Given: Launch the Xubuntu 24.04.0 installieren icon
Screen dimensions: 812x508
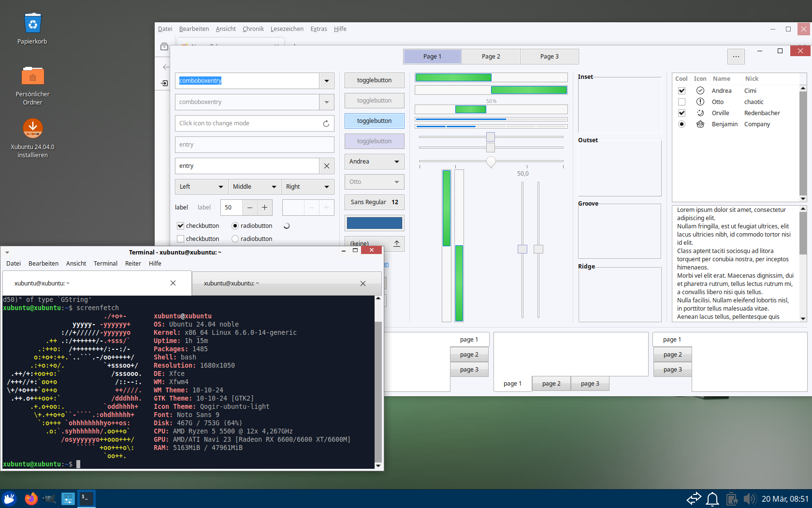Looking at the screenshot, I should click(x=32, y=129).
